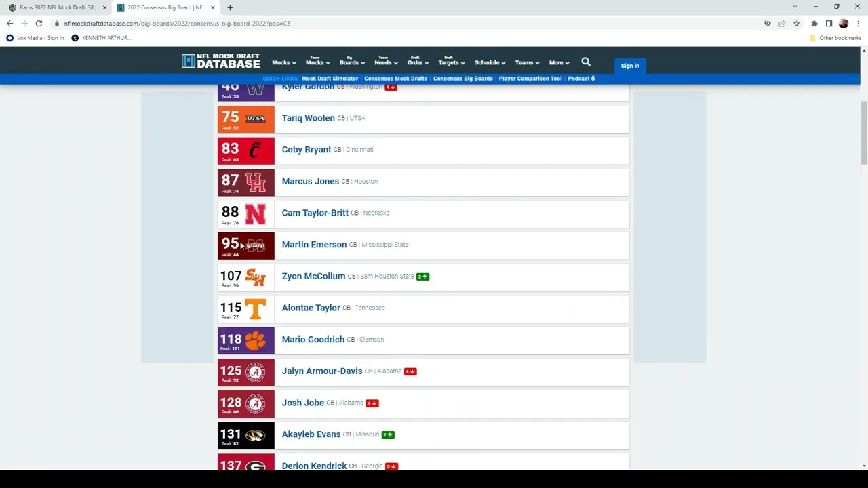Open Cam Taylor-Britt's player page
This screenshot has height=488, width=868.
tap(315, 213)
